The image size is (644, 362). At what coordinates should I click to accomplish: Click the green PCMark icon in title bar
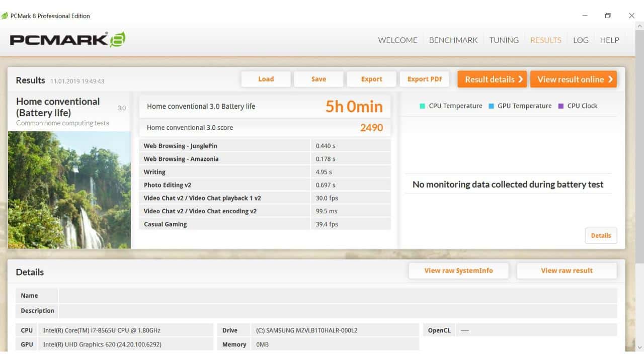[5, 16]
